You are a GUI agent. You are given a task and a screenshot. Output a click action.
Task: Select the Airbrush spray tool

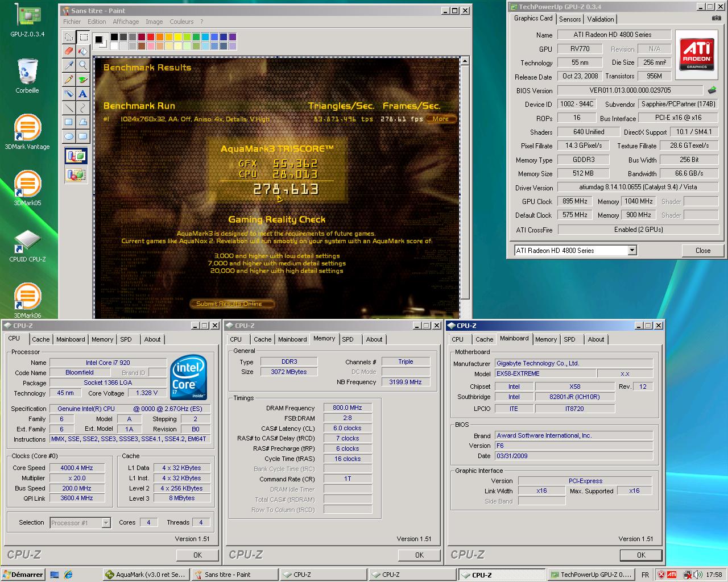(x=69, y=94)
